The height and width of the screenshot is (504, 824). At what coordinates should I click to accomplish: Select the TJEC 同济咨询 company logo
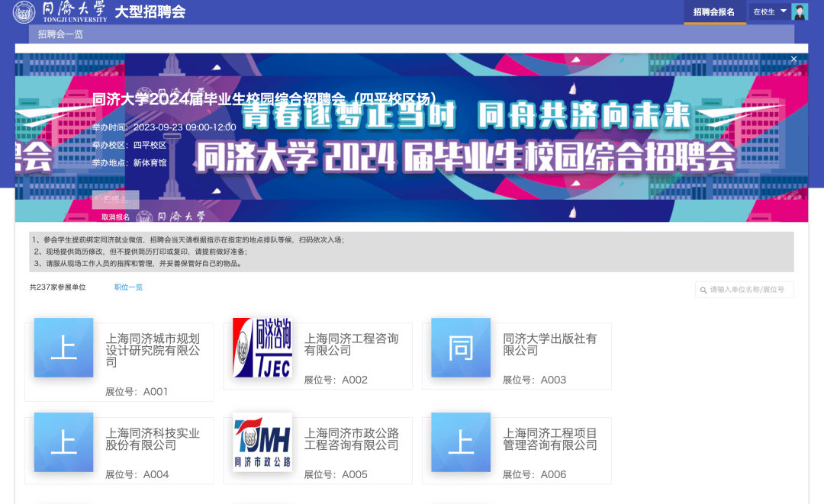(261, 348)
